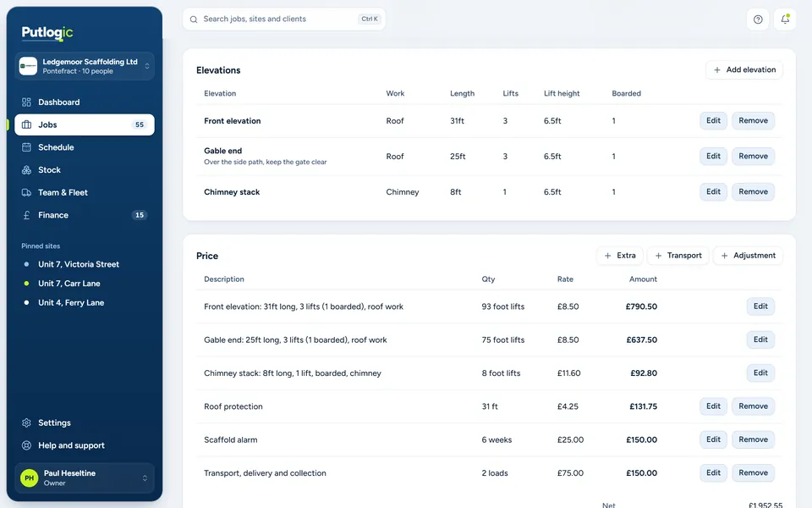Click the Help and support lifebuoy icon
Screen dimensions: 812x508
click(x=26, y=445)
